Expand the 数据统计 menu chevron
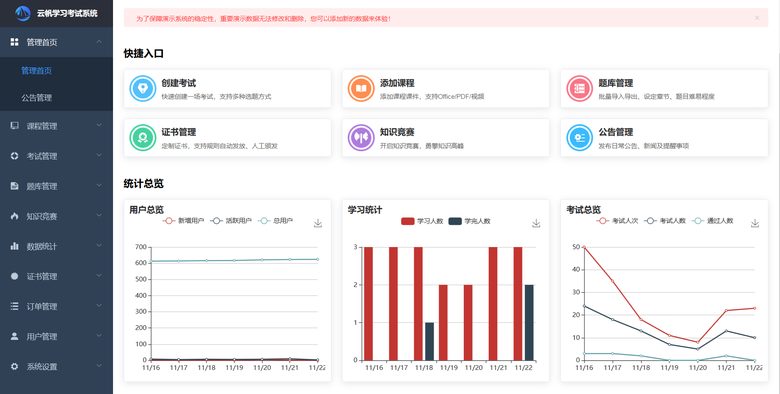This screenshot has height=394, width=780. coord(99,246)
